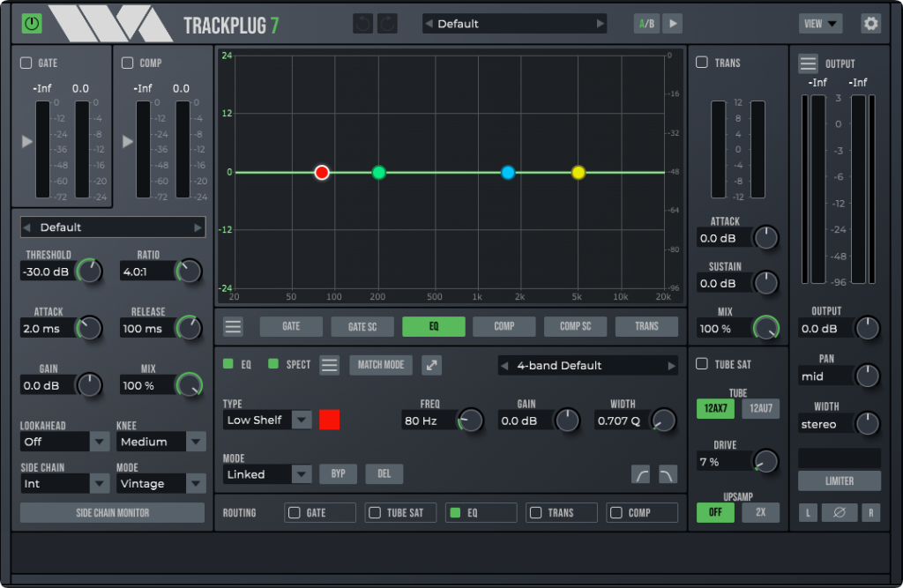
Task: Switch to the Trans tab
Action: point(646,326)
